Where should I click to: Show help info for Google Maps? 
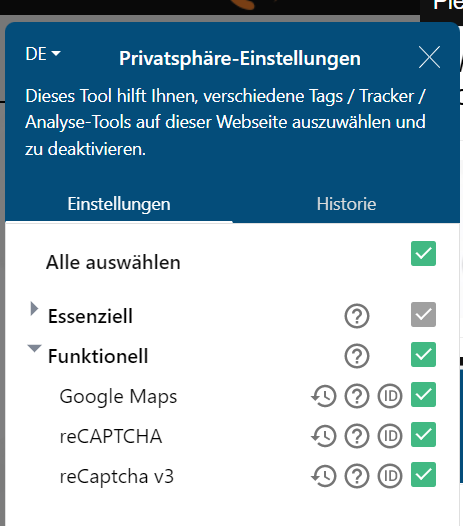pos(357,396)
